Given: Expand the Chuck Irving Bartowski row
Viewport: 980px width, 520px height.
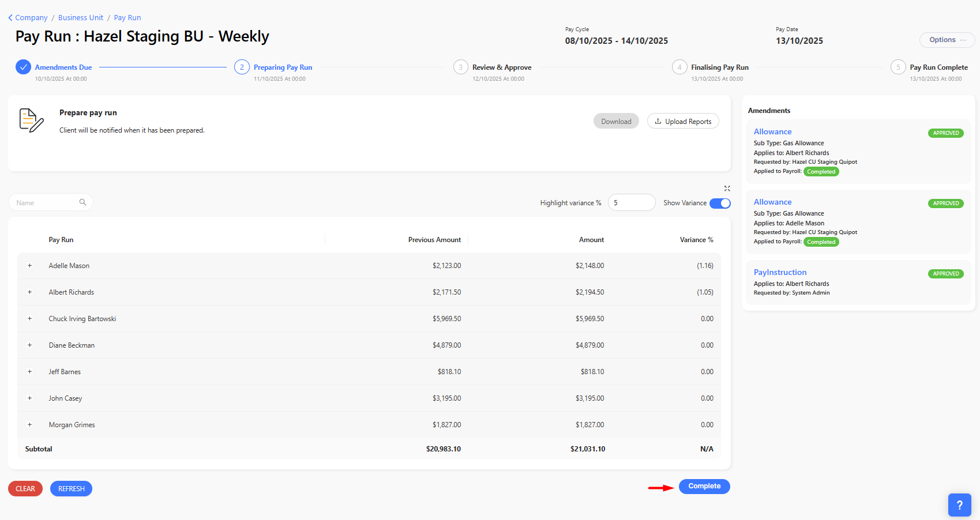Looking at the screenshot, I should [x=29, y=319].
